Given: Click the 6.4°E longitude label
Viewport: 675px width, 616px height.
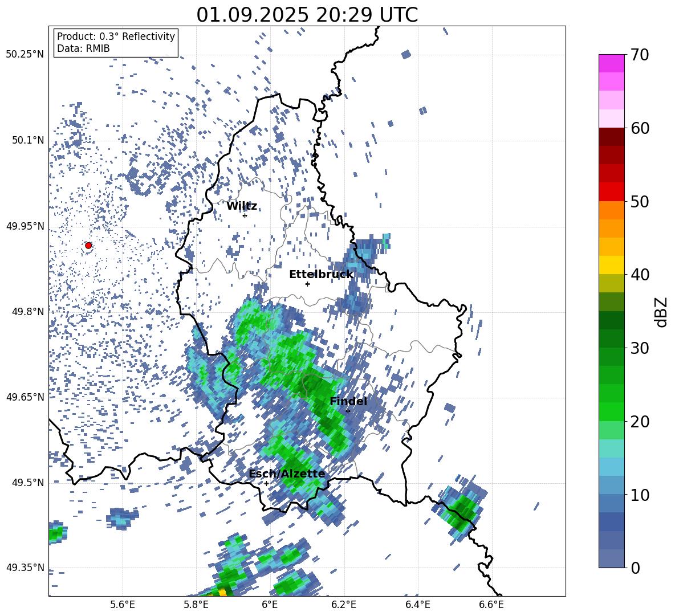Looking at the screenshot, I should point(417,605).
